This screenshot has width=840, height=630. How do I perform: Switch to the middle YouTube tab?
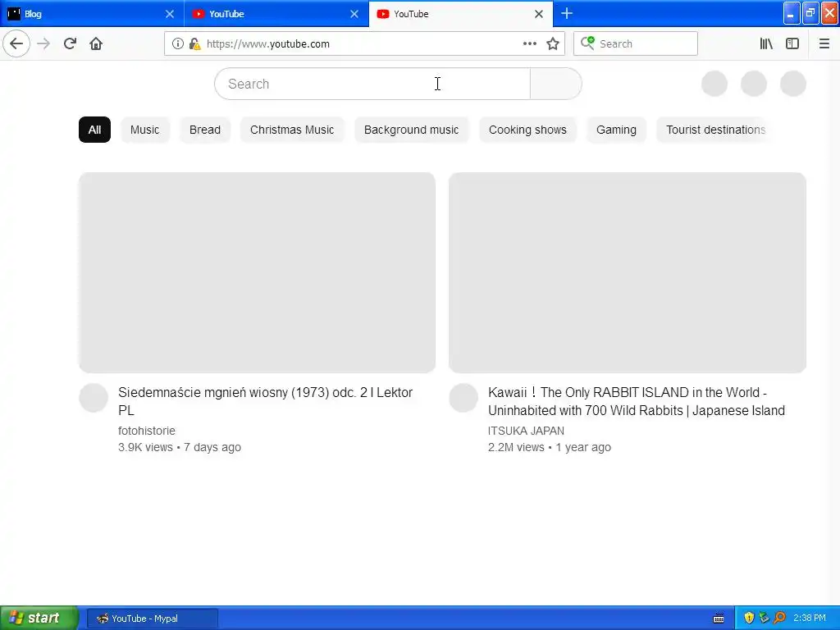(276, 14)
